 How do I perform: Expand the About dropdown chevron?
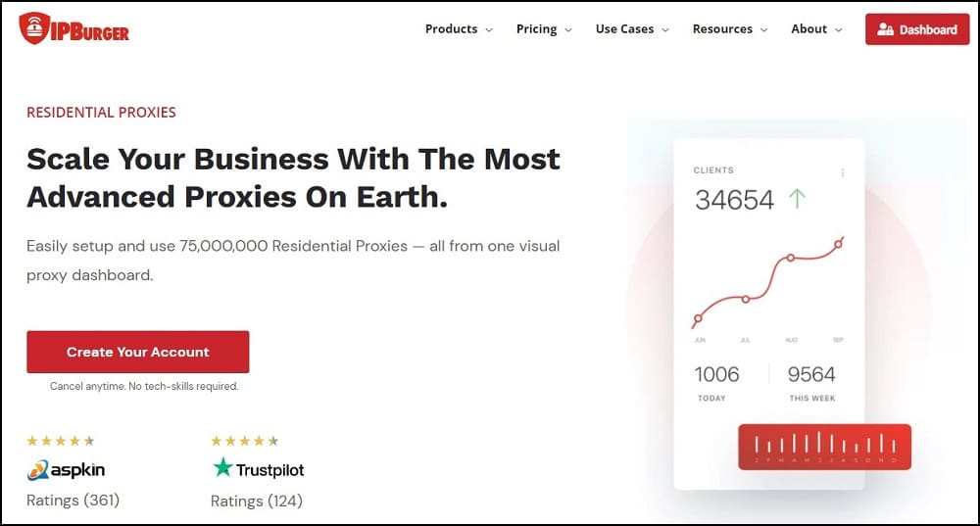click(x=839, y=29)
